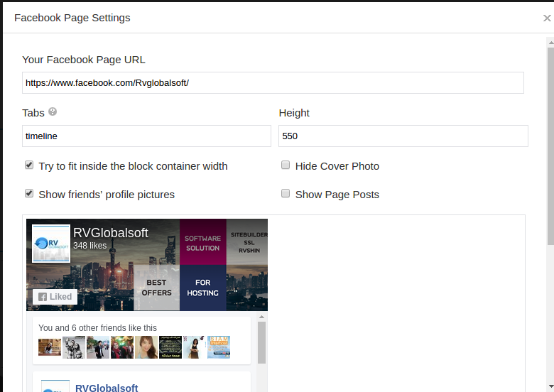Click the RVGlobalsoft logo in the cover photo
This screenshot has width=554, height=392.
(51, 244)
